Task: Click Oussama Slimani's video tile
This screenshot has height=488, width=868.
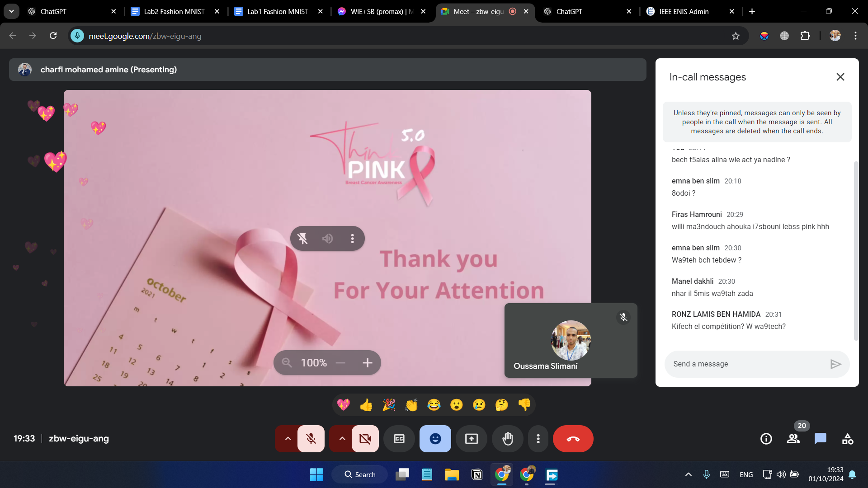Action: point(571,340)
